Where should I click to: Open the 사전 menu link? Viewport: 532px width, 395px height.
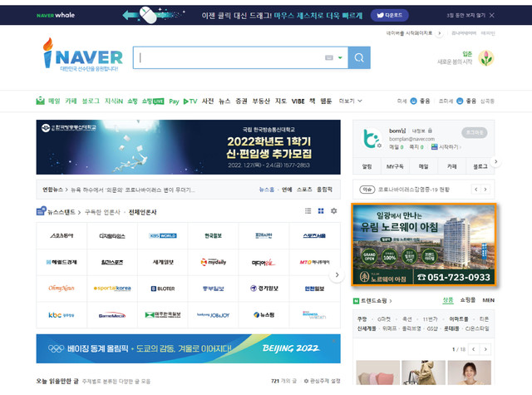tap(208, 101)
